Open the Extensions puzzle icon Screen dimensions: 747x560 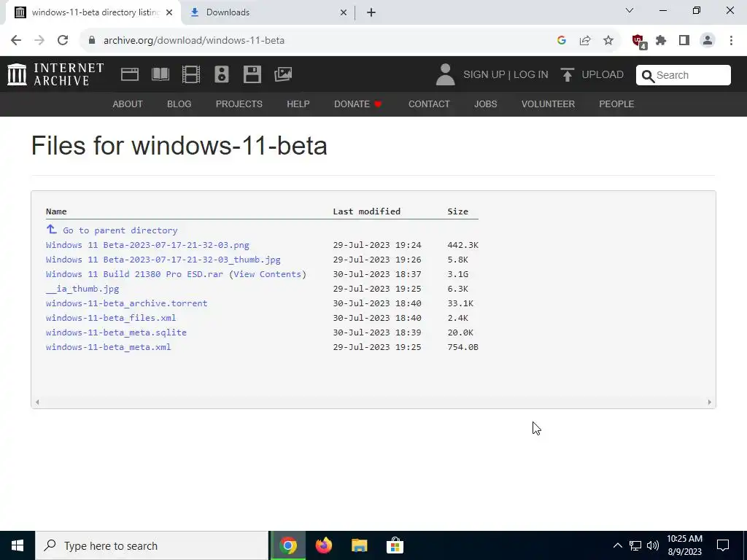click(661, 40)
